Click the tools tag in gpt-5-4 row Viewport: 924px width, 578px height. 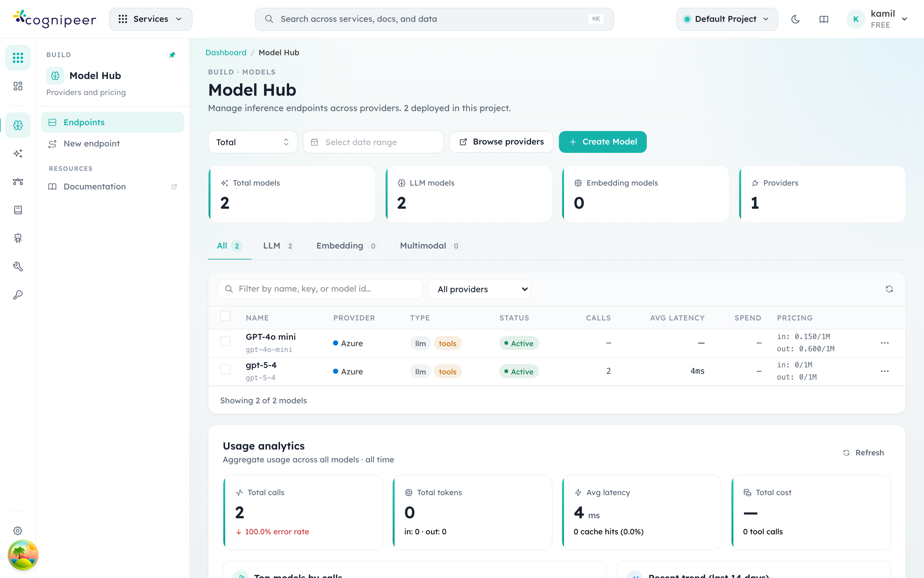click(x=448, y=372)
